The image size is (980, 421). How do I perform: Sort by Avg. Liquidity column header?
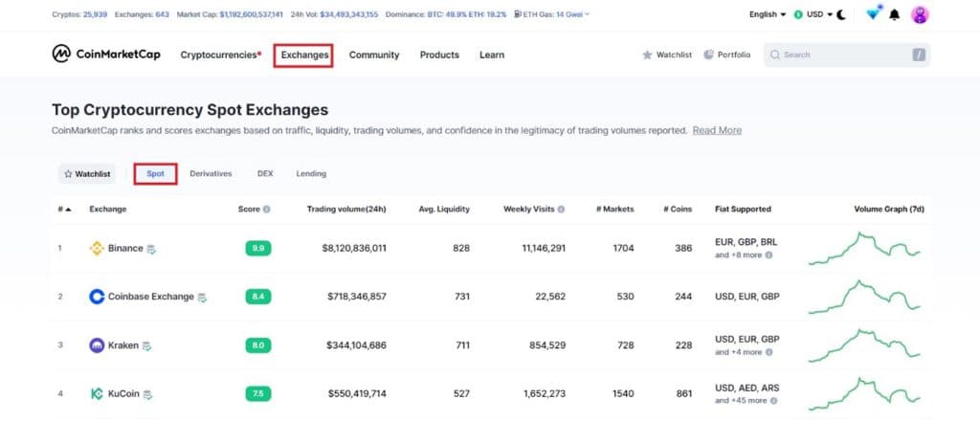[444, 210]
